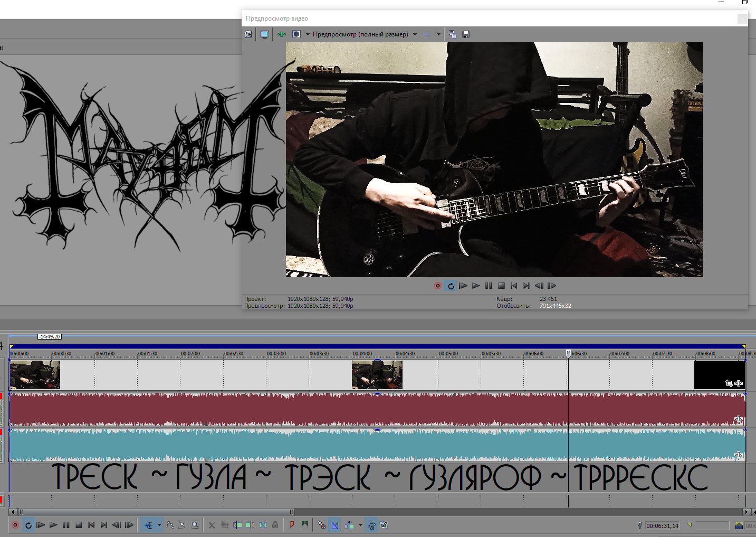
Task: Open the edit tool selector dropdown arrow
Action: click(159, 525)
